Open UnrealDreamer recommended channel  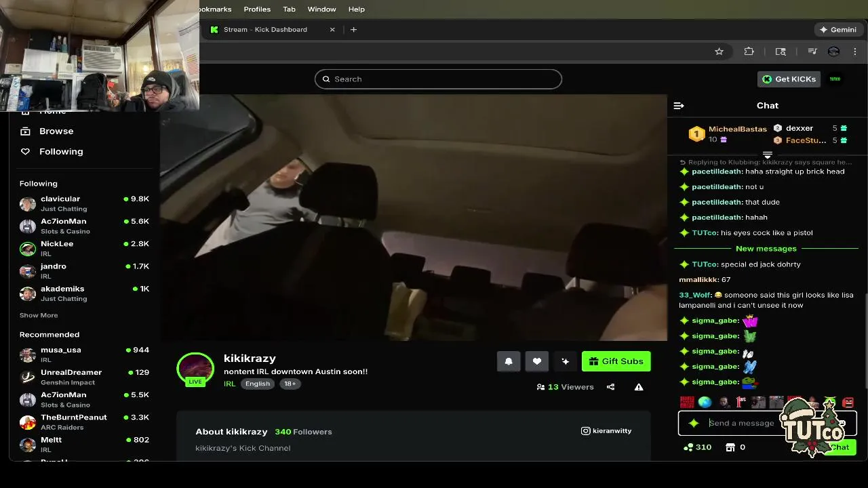point(84,377)
